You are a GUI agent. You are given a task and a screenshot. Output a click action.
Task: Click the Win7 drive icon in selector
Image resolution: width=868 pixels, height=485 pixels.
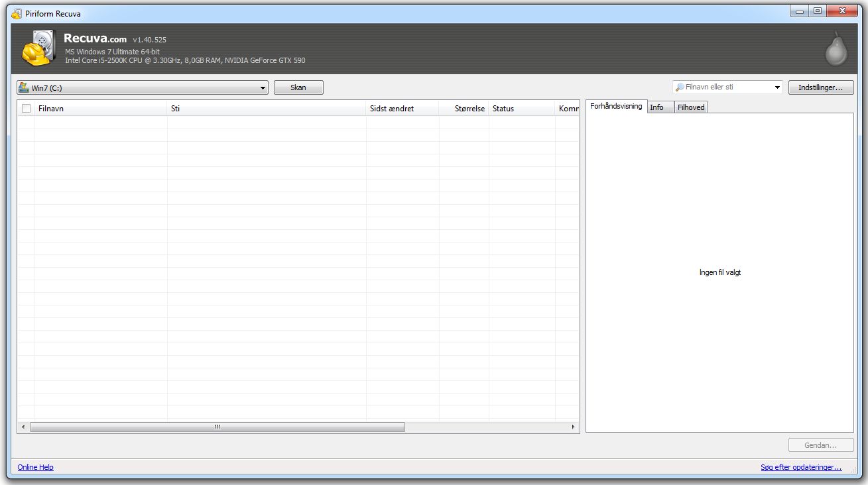coord(24,87)
